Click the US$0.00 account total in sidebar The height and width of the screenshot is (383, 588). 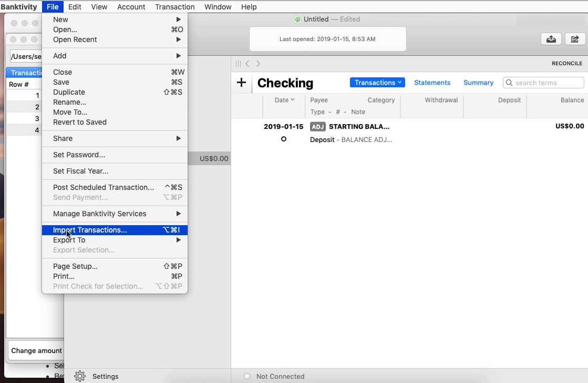(214, 158)
